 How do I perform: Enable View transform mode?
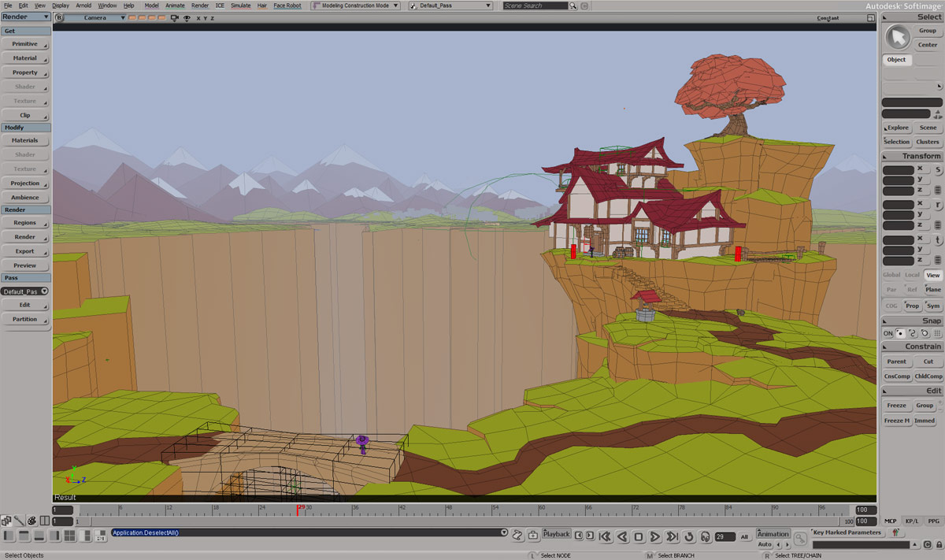932,275
